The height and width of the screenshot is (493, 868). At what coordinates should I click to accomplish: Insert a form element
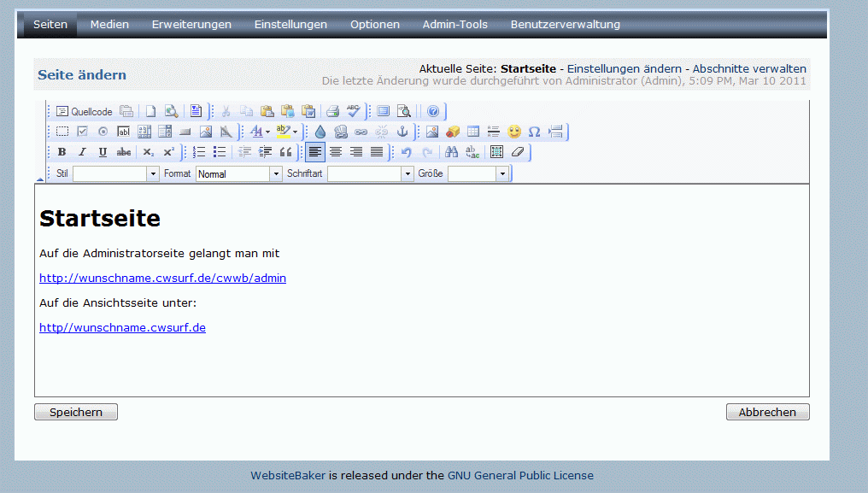(x=62, y=132)
